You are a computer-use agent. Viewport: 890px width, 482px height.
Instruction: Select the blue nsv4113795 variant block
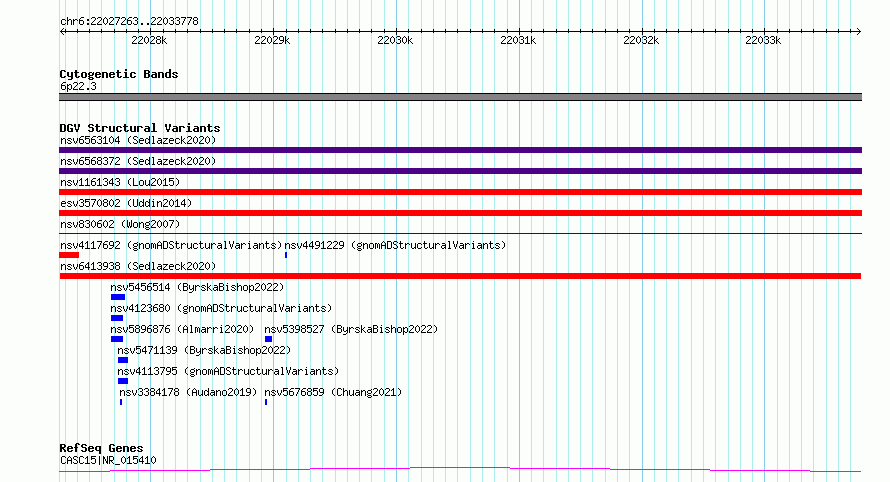pos(123,381)
